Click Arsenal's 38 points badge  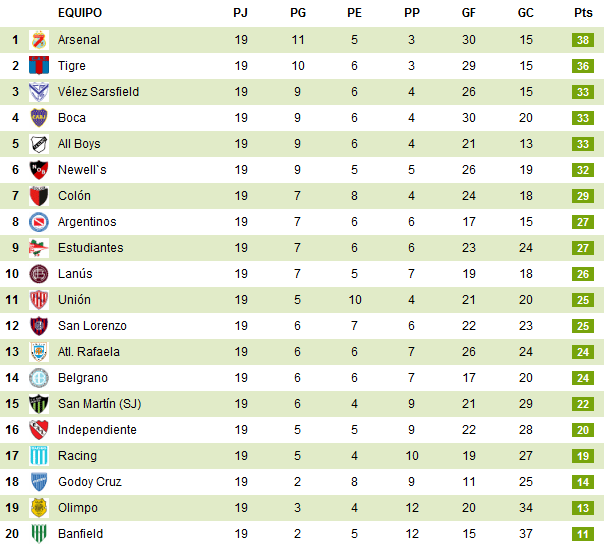pyautogui.click(x=583, y=40)
